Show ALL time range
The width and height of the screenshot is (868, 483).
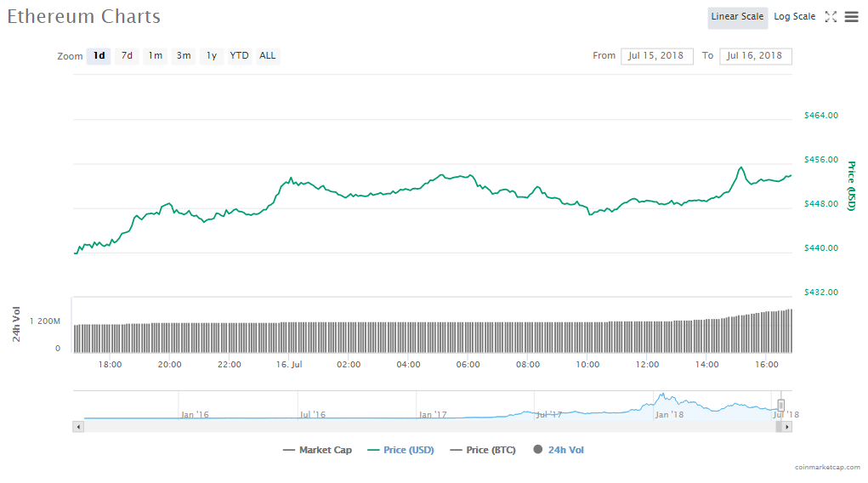[x=267, y=56]
